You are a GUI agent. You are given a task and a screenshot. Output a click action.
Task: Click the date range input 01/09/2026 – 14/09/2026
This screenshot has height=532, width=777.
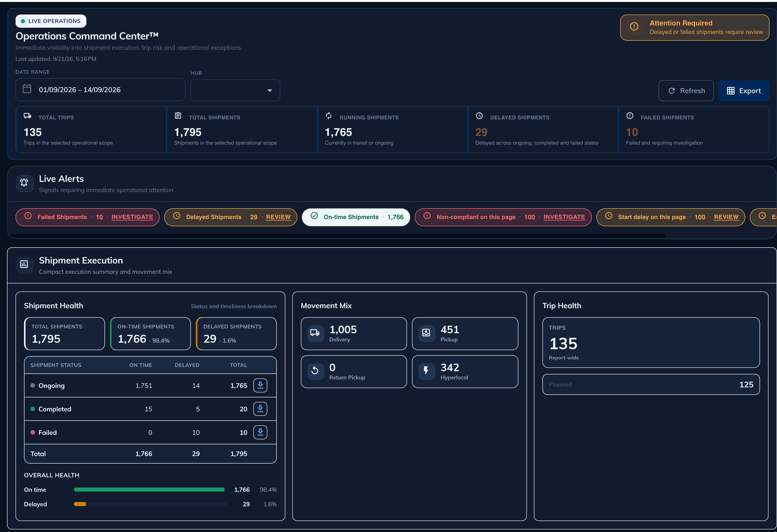(100, 90)
